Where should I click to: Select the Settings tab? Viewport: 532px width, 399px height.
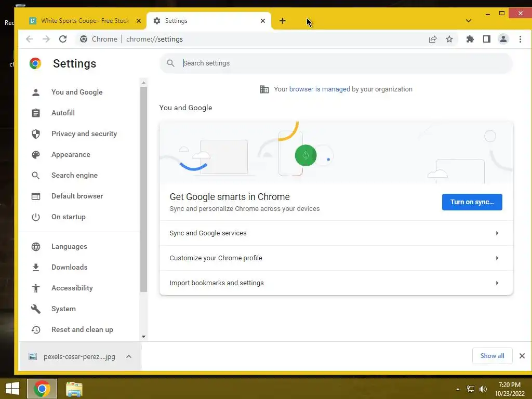(x=209, y=21)
